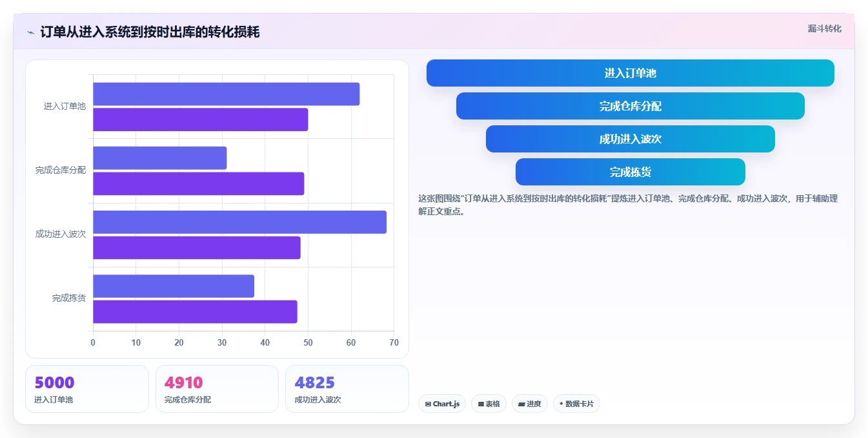Click the lower purple bar of 完成仓库分配 row
This screenshot has width=868, height=438.
198,183
